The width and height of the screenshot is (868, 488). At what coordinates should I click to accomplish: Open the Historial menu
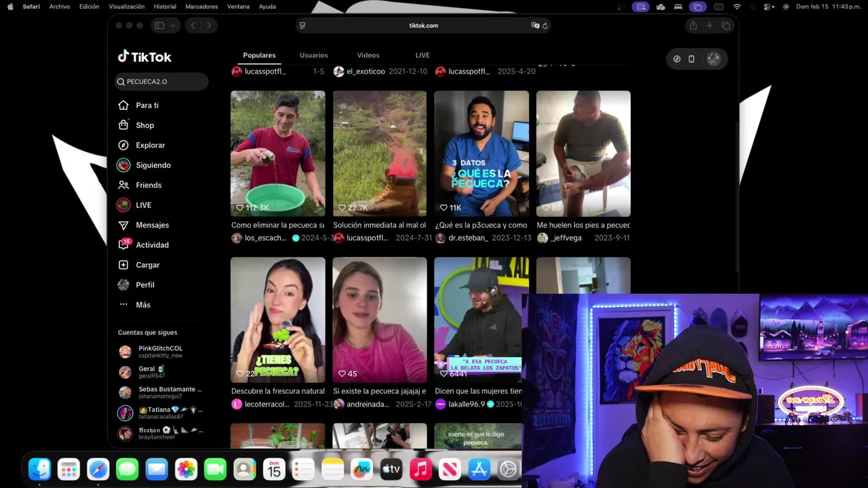pyautogui.click(x=165, y=7)
